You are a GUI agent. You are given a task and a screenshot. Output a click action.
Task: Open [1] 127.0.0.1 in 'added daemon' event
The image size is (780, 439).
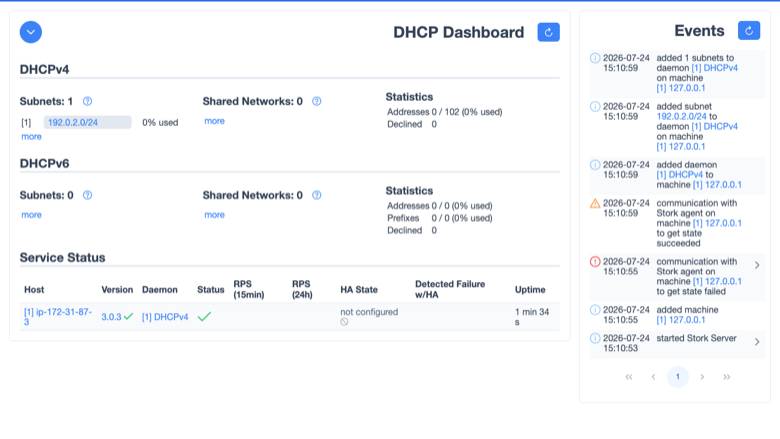717,184
